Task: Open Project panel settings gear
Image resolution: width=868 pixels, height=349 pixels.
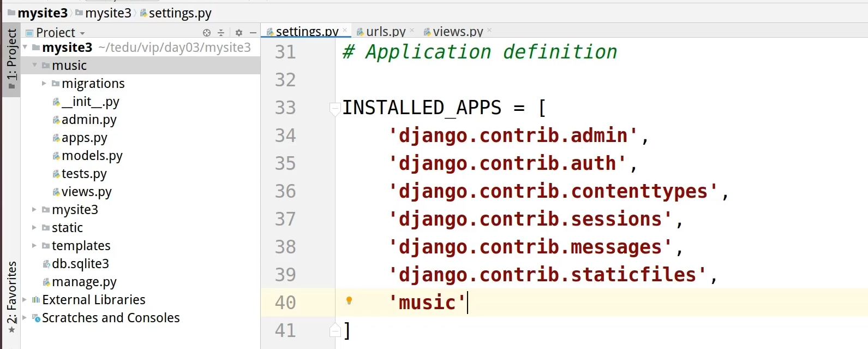Action: [238, 33]
